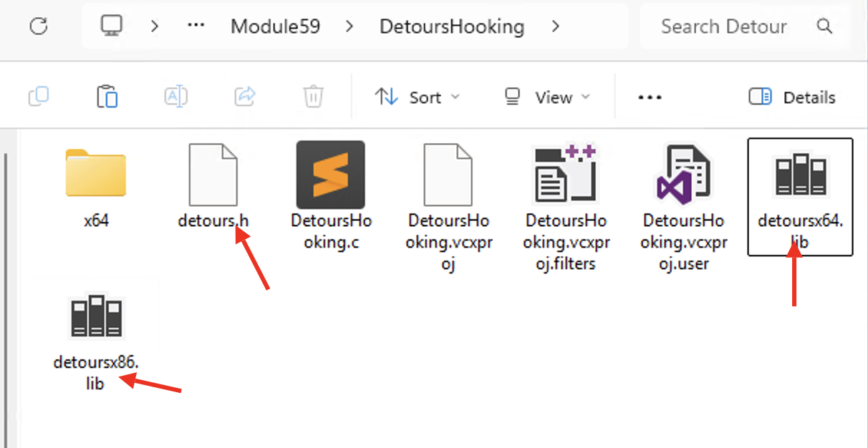868x448 pixels.
Task: Click the Delete trash icon
Action: pyautogui.click(x=313, y=97)
